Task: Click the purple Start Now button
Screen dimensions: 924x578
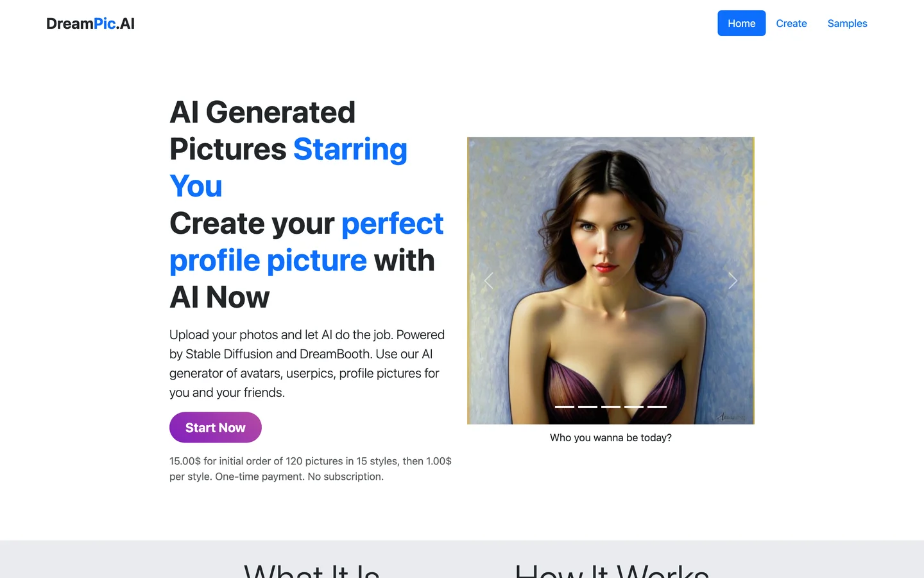Action: coord(216,428)
